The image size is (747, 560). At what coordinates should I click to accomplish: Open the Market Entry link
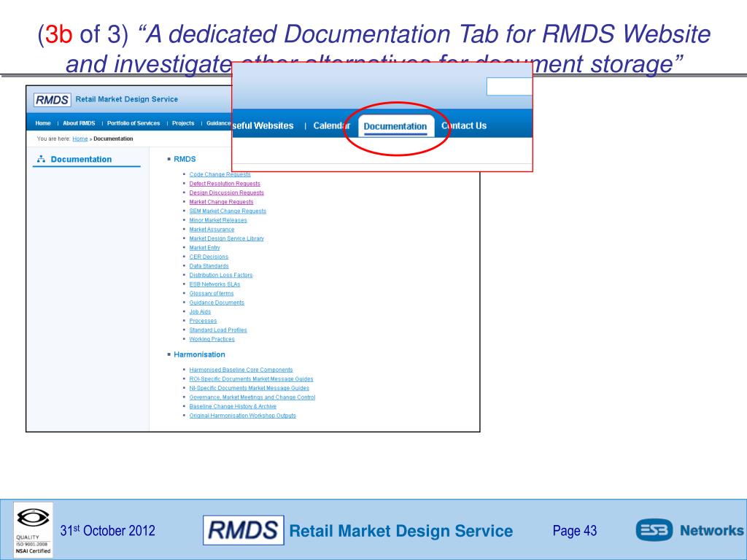[204, 248]
